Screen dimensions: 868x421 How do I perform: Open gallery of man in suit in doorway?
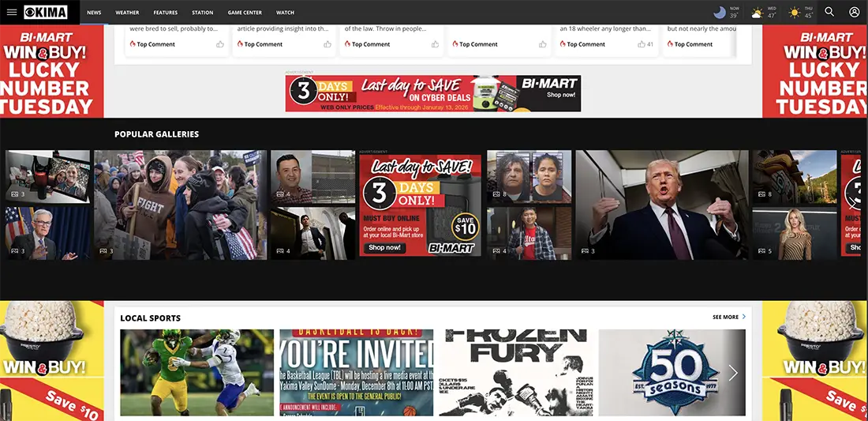tap(312, 233)
